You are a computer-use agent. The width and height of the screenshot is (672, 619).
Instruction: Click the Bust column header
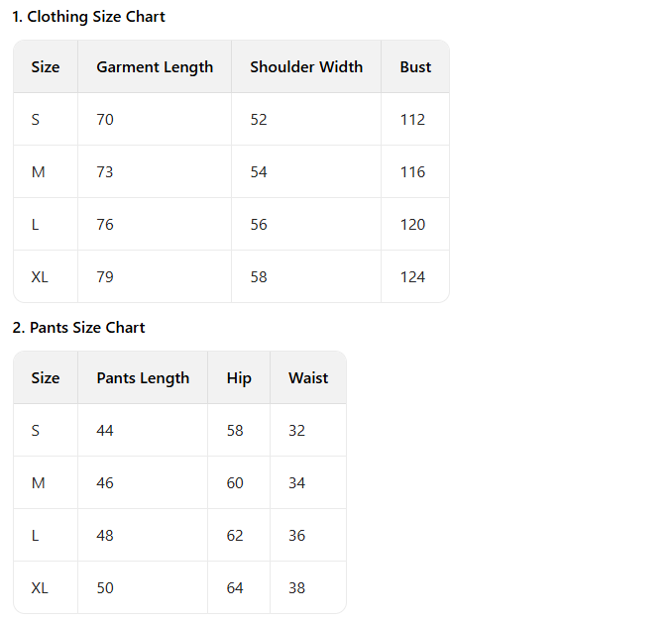pyautogui.click(x=415, y=67)
